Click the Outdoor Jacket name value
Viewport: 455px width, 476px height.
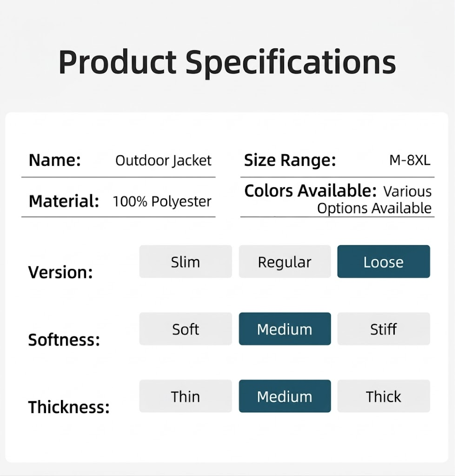[163, 161]
